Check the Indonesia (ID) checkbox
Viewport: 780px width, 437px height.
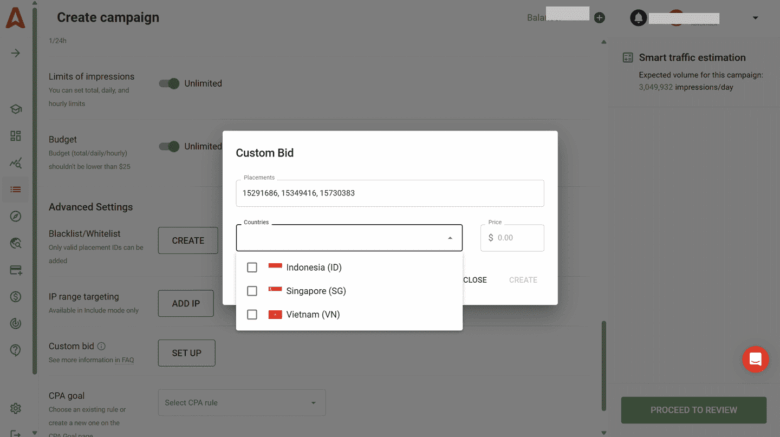click(252, 267)
